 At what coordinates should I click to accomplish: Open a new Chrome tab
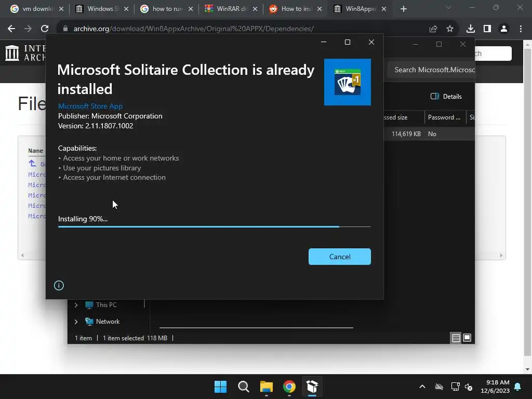(x=403, y=9)
